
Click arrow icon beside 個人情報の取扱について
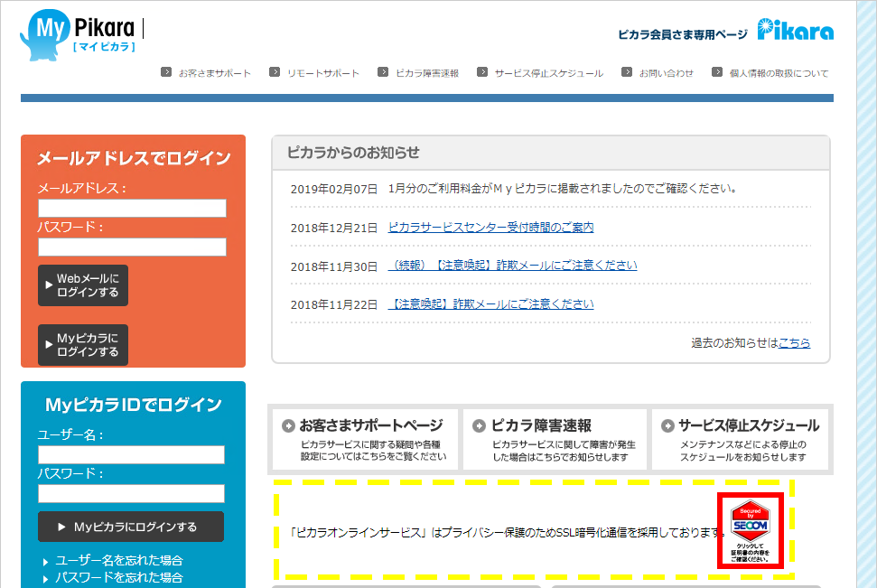point(717,71)
